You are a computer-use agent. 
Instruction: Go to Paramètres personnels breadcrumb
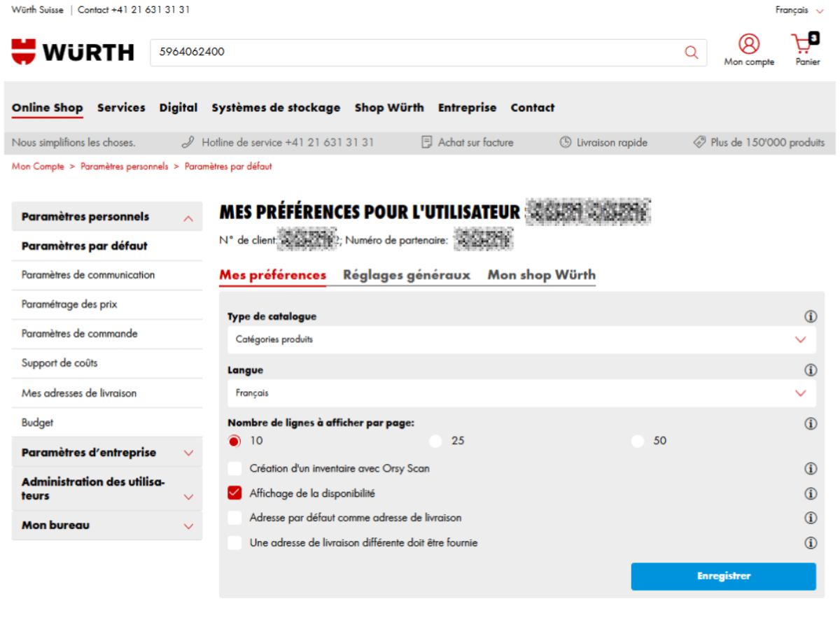(x=125, y=167)
